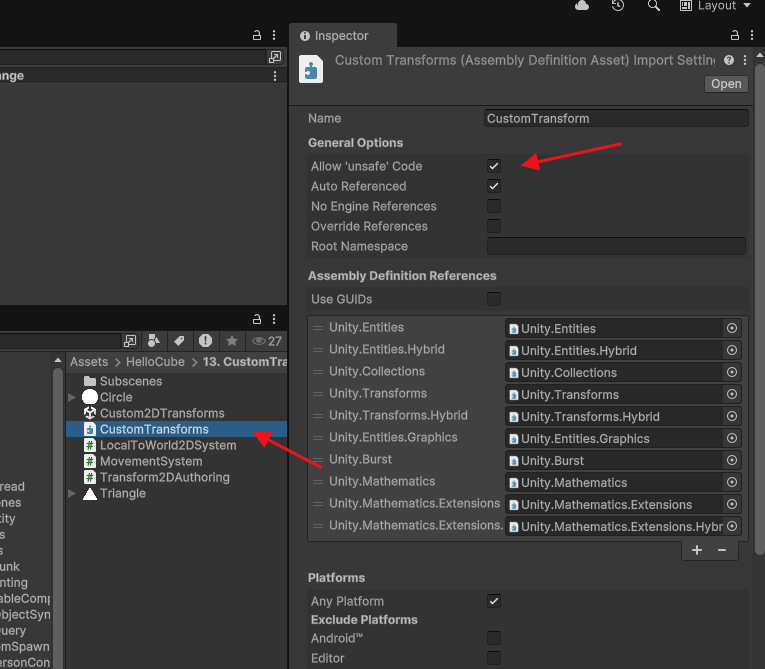Open object picker for Unity.Transforms.Hybrid reference
This screenshot has width=765, height=669.
pos(732,416)
